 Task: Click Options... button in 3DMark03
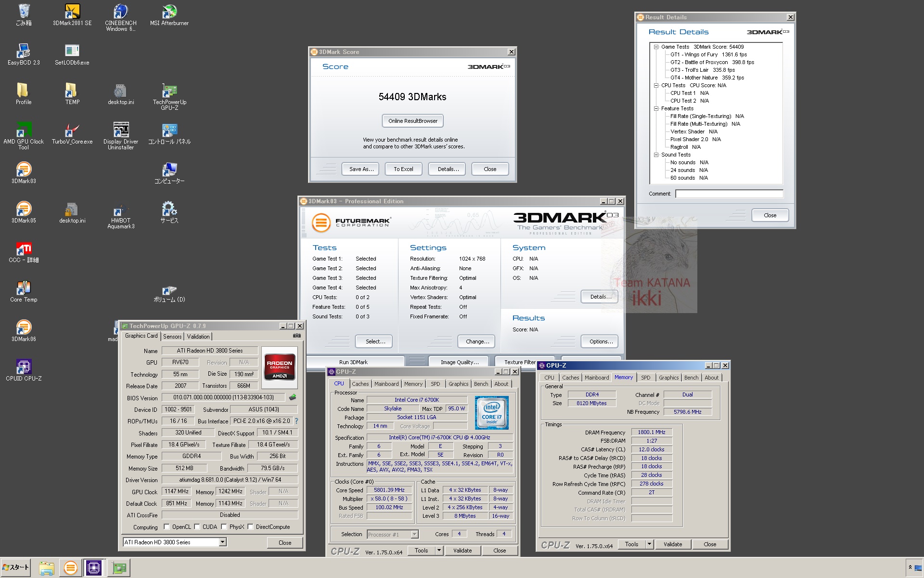[x=600, y=342]
